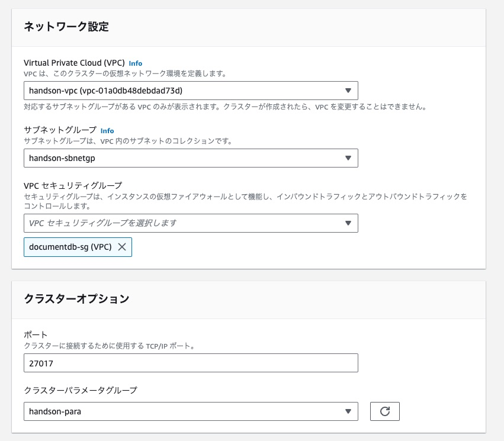This screenshot has height=441, width=504.
Task: Open the Info link next to サブネットグループ
Action: (x=107, y=131)
